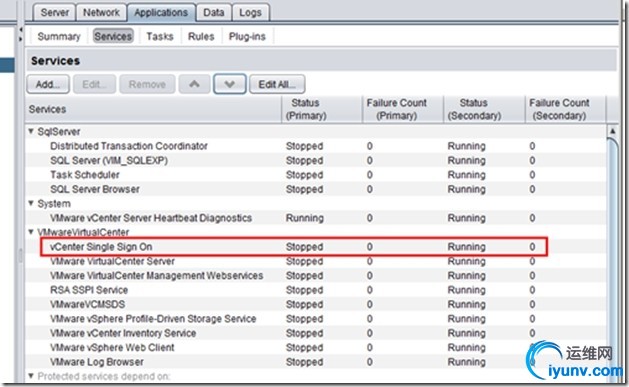Click the Remove button

point(147,84)
